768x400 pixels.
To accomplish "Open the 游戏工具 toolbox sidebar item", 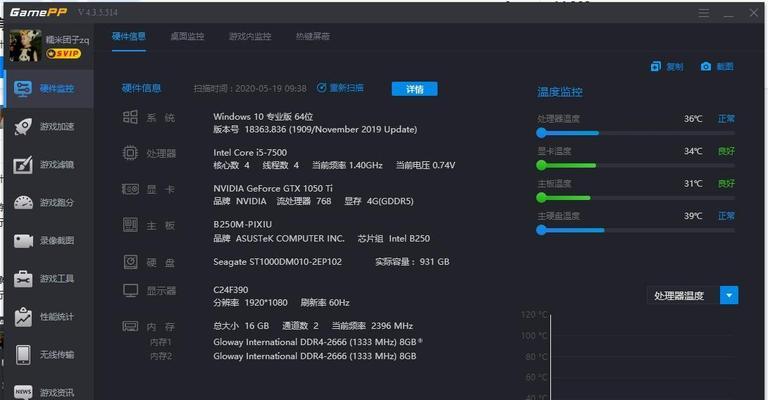I will (49, 279).
